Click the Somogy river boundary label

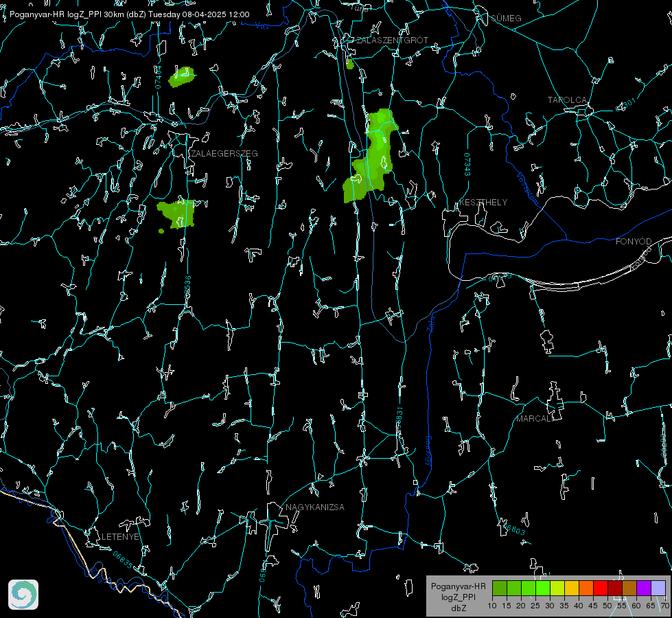click(x=428, y=451)
